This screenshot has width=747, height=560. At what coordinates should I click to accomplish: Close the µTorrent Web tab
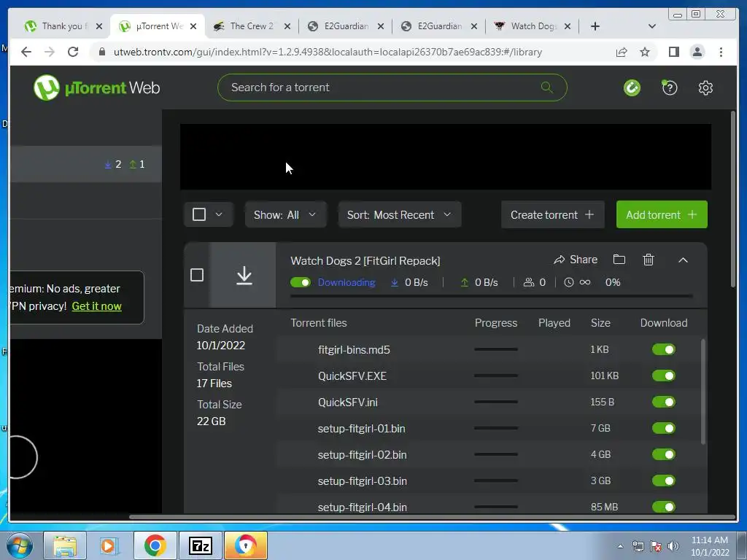click(193, 26)
